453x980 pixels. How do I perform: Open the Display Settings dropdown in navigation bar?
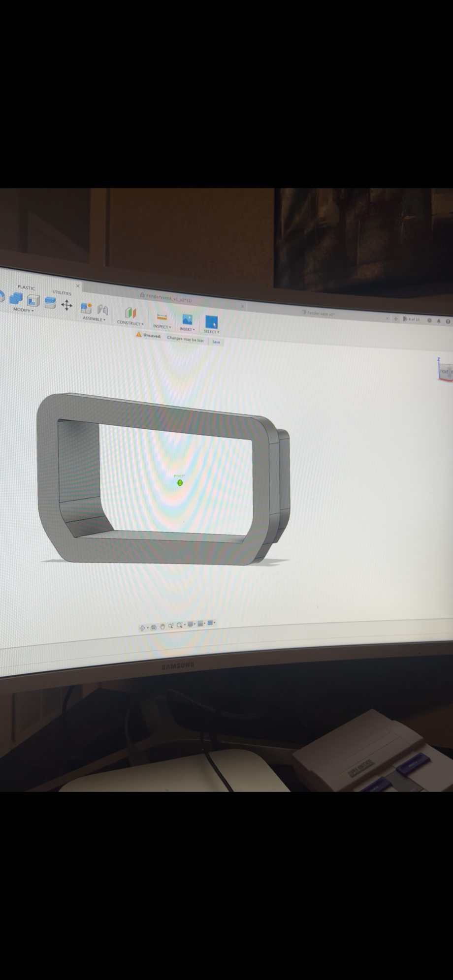click(191, 624)
